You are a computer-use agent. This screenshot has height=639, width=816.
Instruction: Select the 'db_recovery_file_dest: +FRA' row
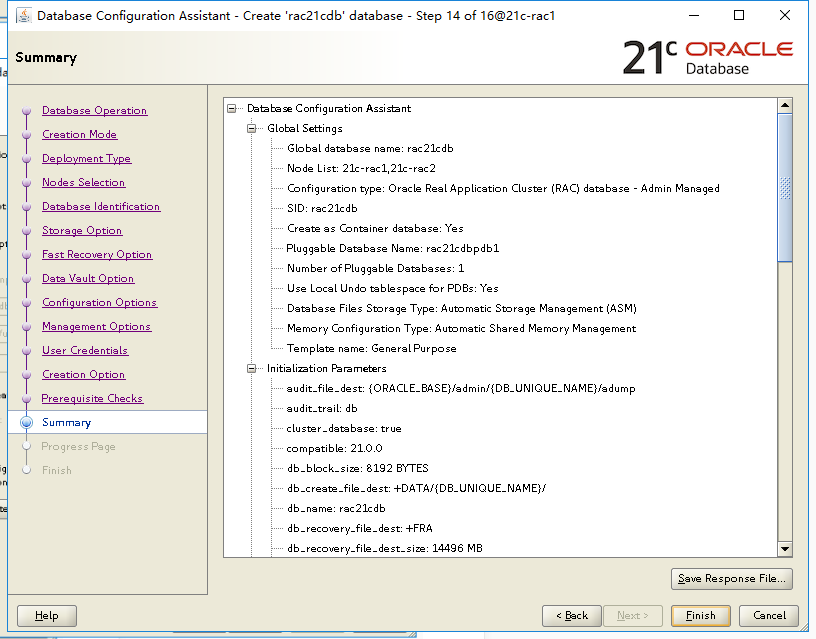point(360,528)
